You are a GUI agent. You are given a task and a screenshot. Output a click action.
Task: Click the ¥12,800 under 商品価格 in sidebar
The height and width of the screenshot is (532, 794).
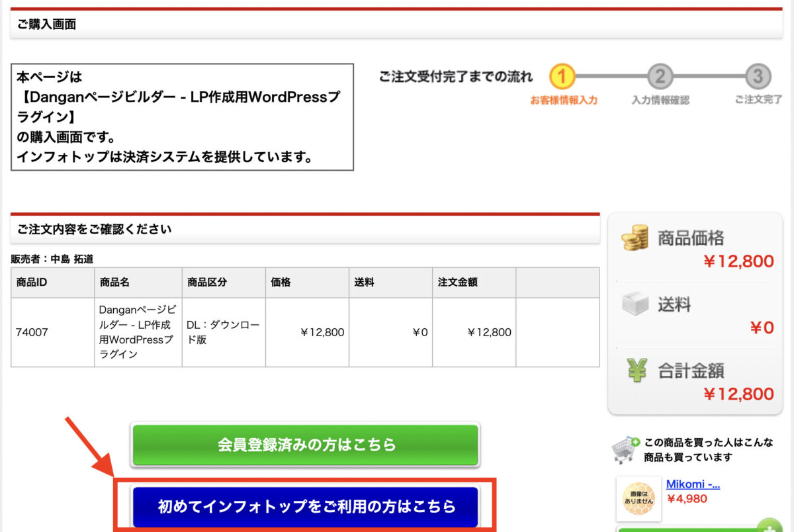[738, 261]
